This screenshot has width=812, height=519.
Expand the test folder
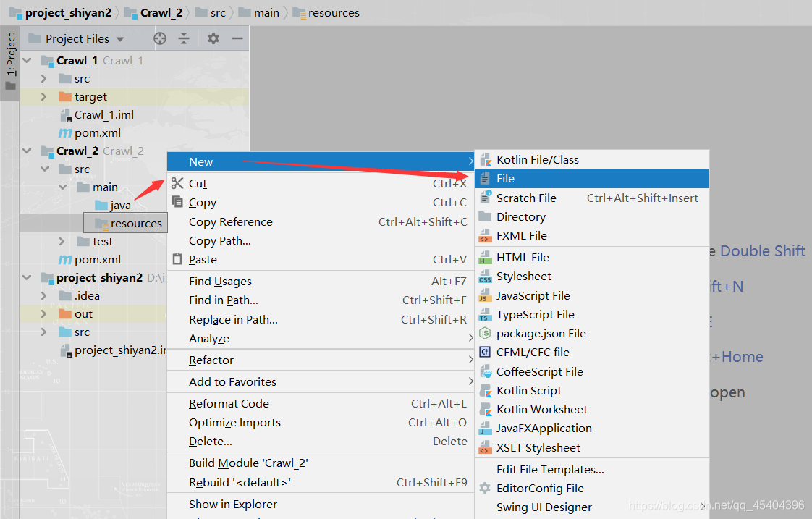pyautogui.click(x=62, y=241)
